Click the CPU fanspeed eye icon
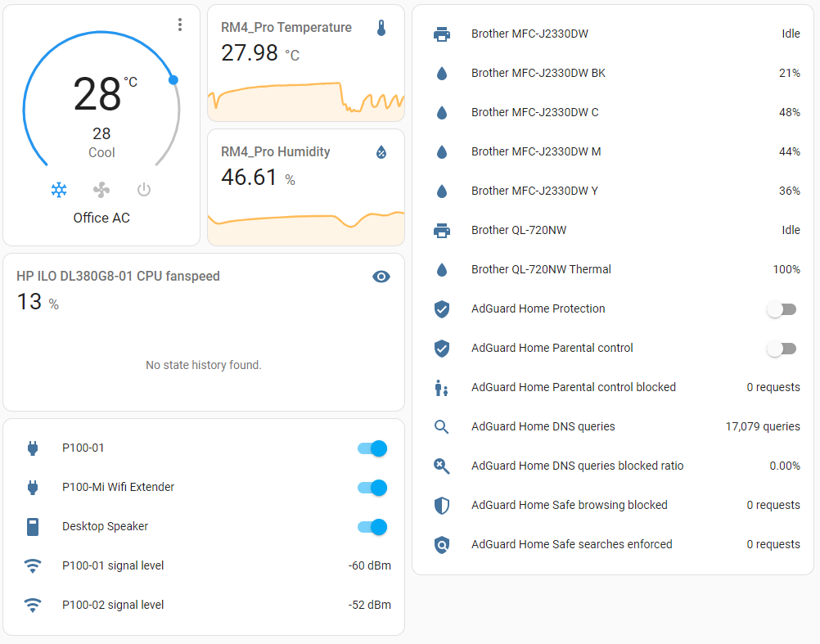The image size is (820, 644). click(381, 277)
